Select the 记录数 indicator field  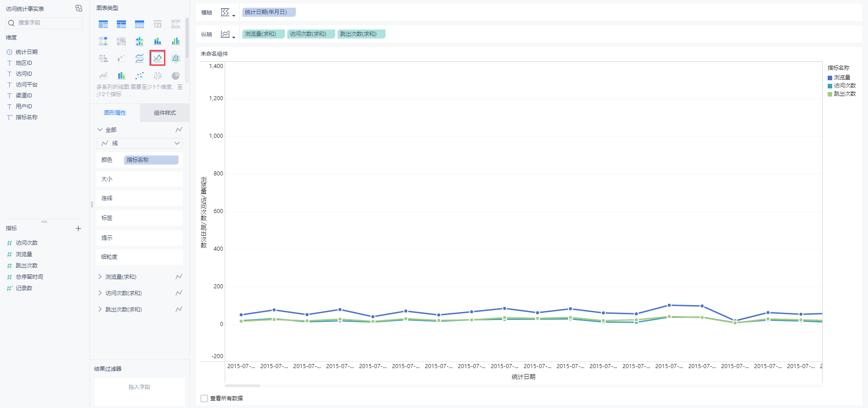pyautogui.click(x=24, y=288)
